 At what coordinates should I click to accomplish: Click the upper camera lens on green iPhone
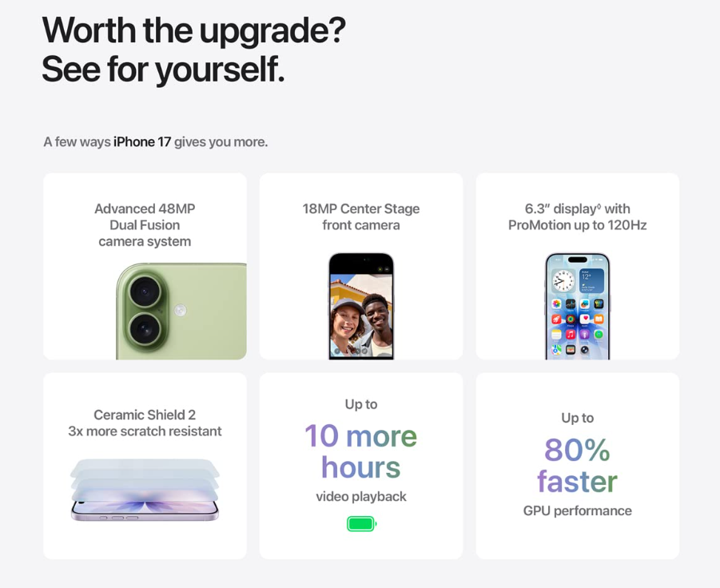[145, 291]
